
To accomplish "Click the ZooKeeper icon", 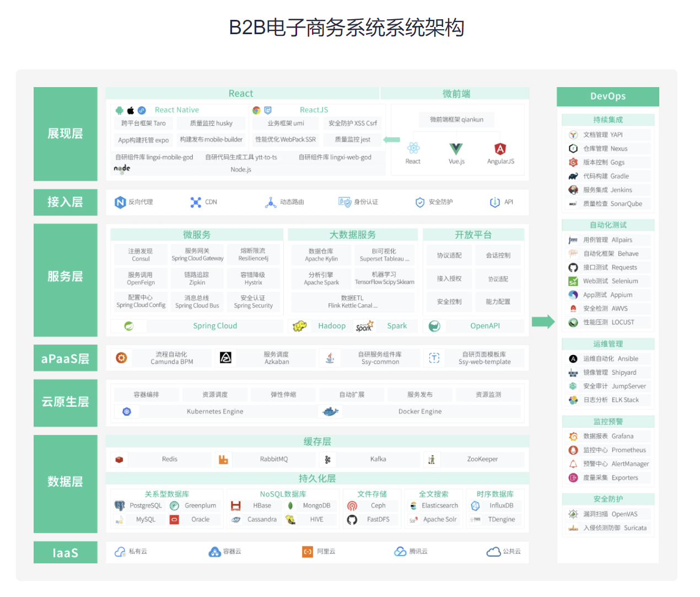I will click(432, 459).
